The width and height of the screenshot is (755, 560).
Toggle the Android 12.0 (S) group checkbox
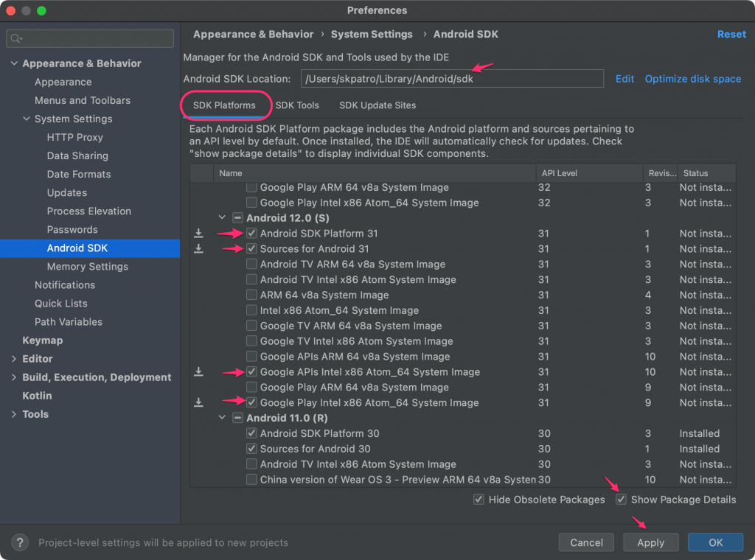click(238, 218)
